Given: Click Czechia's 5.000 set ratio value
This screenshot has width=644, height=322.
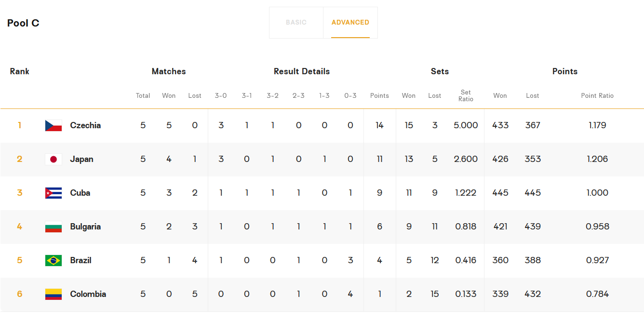Looking at the screenshot, I should pyautogui.click(x=466, y=125).
